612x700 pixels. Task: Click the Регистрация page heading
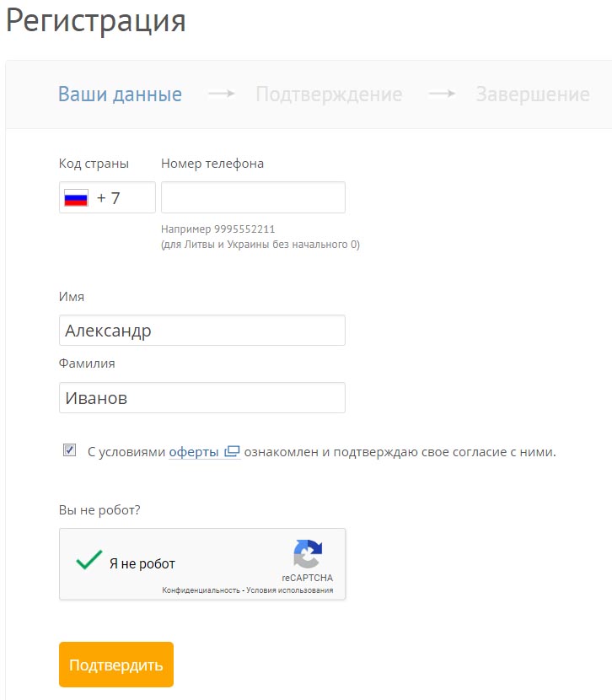click(96, 20)
